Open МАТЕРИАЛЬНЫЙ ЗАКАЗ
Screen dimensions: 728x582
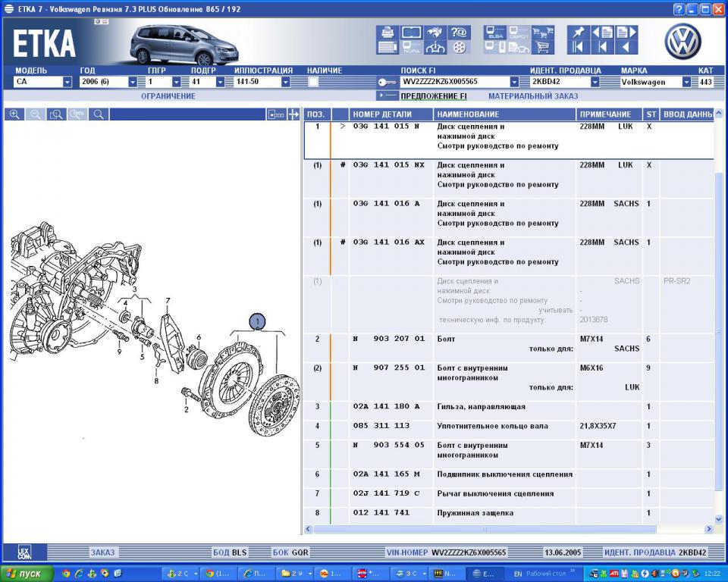(533, 96)
